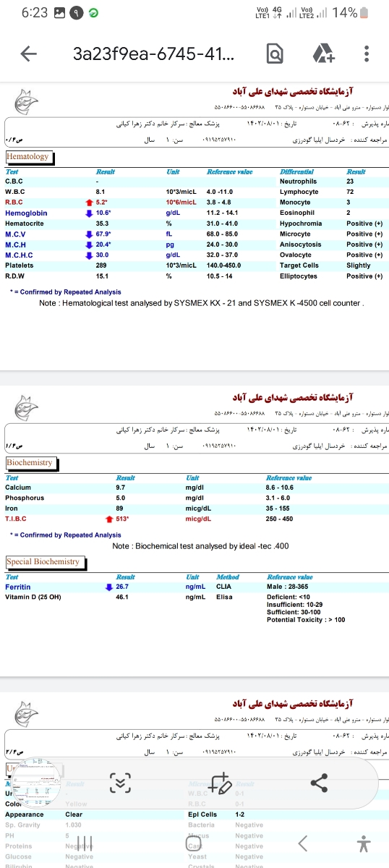Image resolution: width=389 pixels, height=868 pixels.
Task: Tap the Slightly result for Target Cells
Action: (359, 265)
